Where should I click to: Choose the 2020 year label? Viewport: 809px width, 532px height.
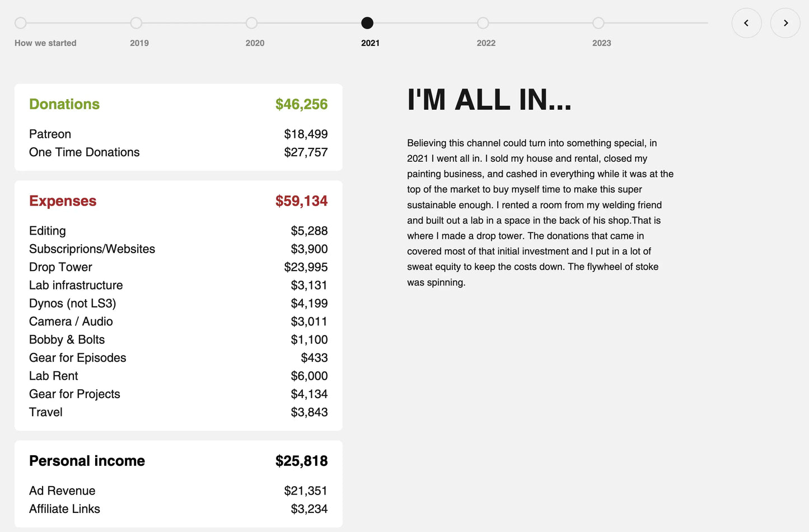[x=255, y=43]
